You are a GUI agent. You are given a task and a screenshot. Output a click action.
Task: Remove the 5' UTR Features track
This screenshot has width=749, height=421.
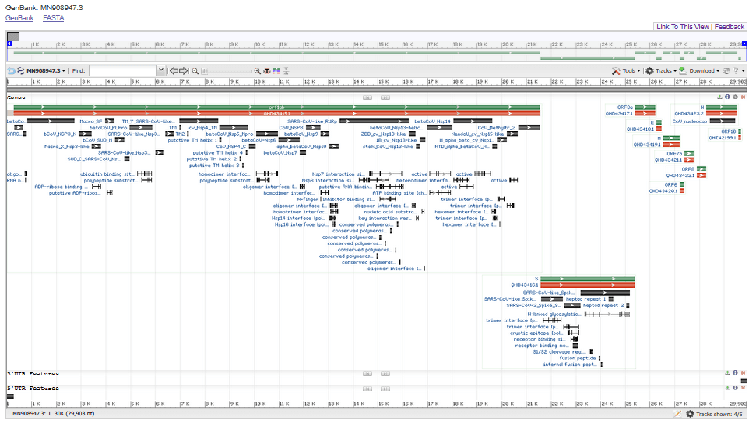tap(743, 388)
